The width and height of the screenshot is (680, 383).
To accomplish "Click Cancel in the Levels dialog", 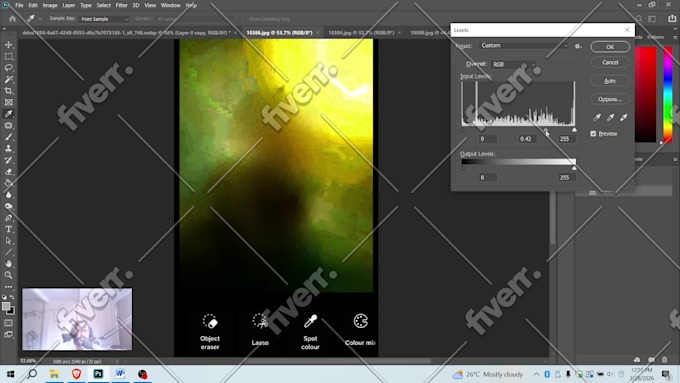I will 610,62.
